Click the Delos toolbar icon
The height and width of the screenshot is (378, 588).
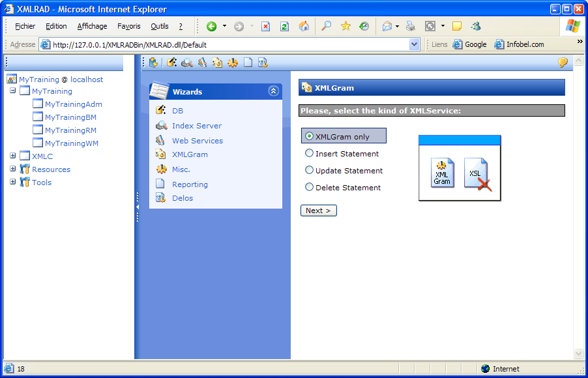[x=263, y=63]
